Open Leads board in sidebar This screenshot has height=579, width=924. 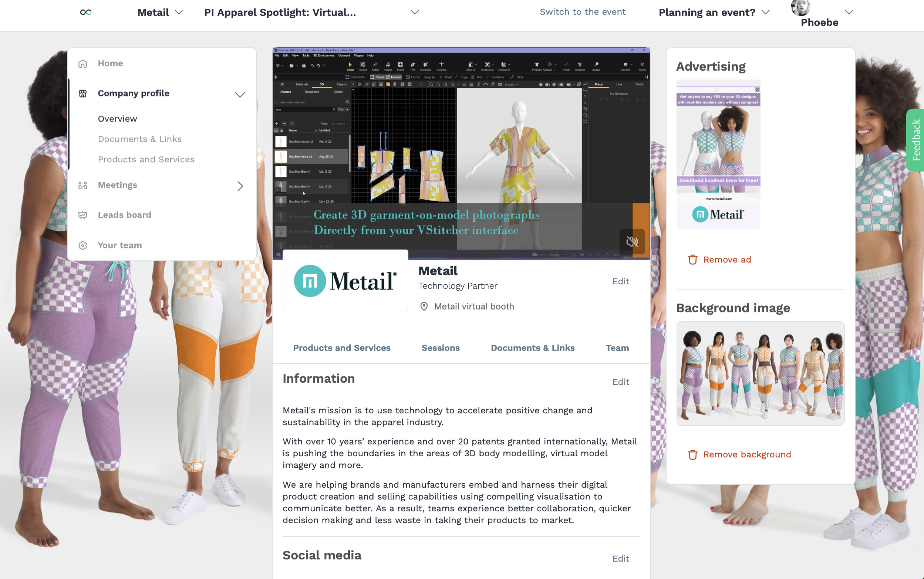[125, 215]
